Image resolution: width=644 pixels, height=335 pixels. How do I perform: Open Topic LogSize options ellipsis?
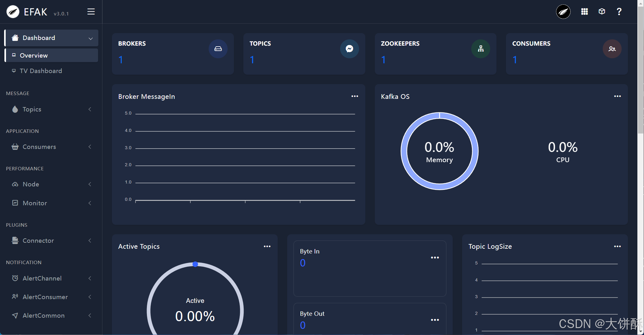(618, 247)
